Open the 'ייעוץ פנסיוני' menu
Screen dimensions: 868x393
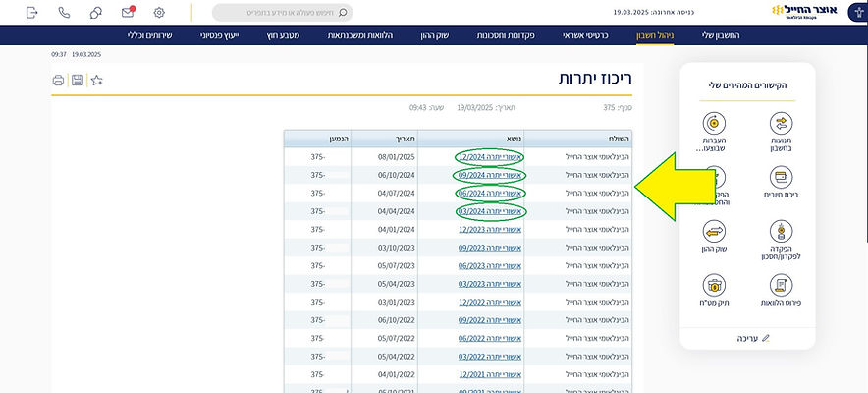click(x=219, y=35)
